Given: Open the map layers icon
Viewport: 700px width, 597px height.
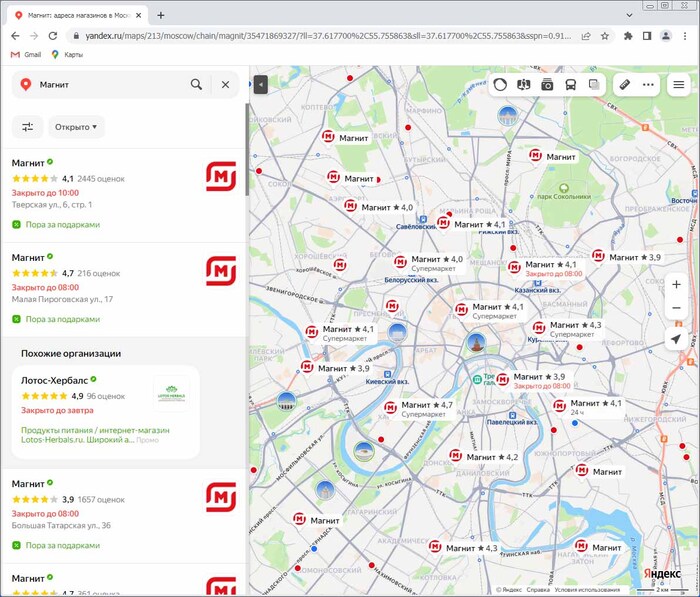Looking at the screenshot, I should click(x=594, y=84).
